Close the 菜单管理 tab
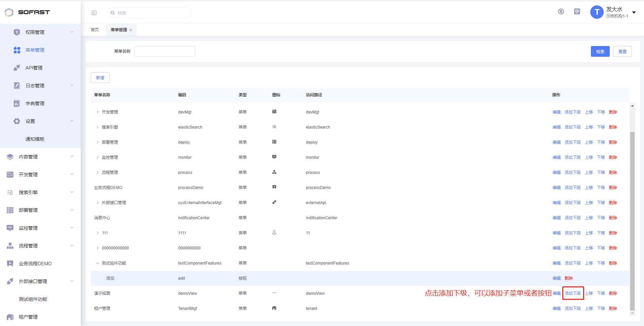This screenshot has width=644, height=326. [x=131, y=30]
